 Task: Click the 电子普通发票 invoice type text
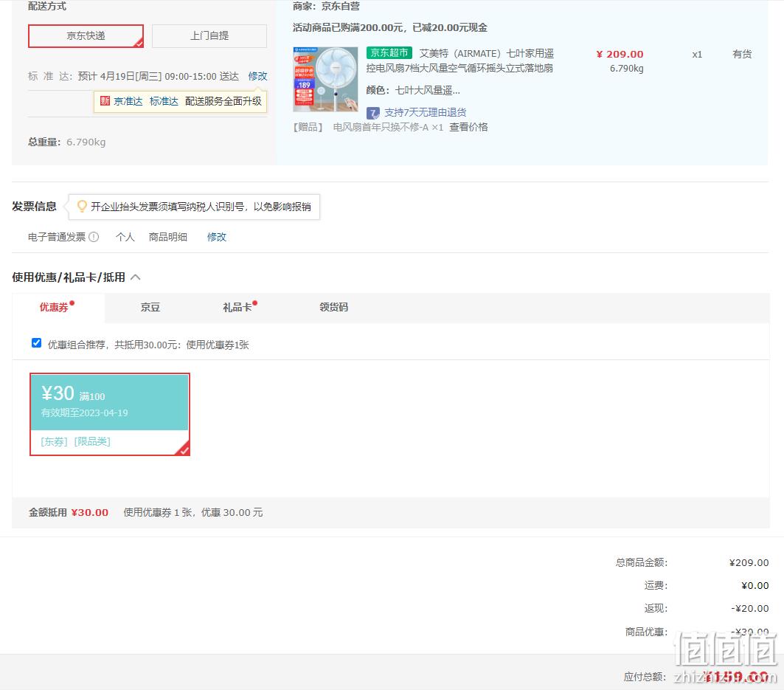coord(57,237)
